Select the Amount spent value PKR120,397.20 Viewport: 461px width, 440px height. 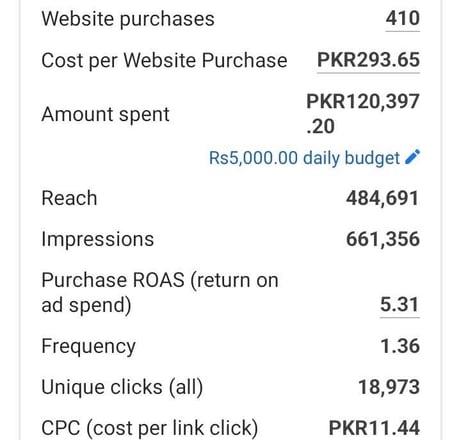pyautogui.click(x=363, y=114)
